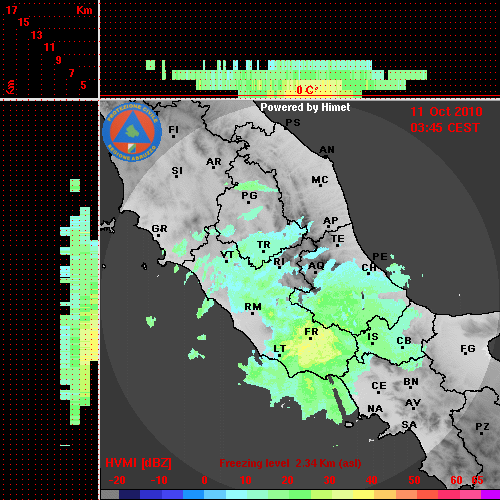The height and width of the screenshot is (500, 500).
Task: Click the '13' km height label
Action: click(x=37, y=35)
